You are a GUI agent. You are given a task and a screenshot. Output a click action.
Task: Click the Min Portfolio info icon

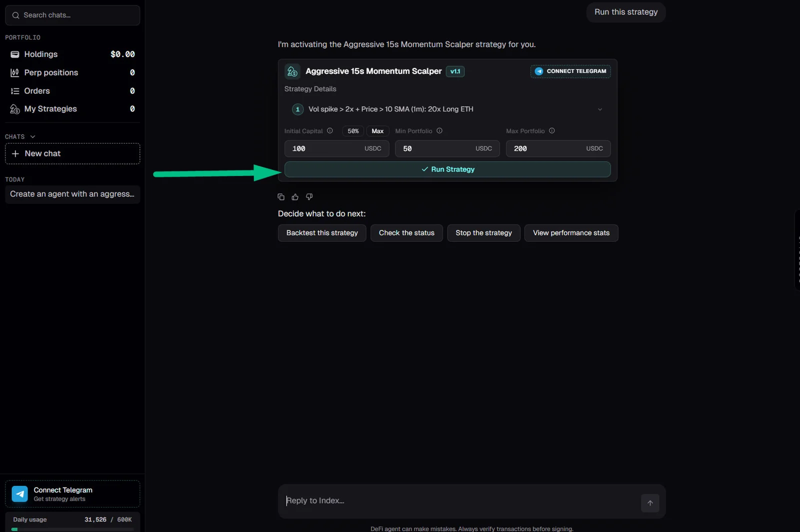(x=439, y=131)
